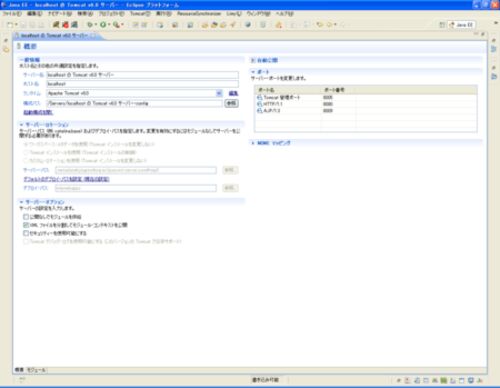
Task: Open the 編集 menu
Action: pos(35,14)
